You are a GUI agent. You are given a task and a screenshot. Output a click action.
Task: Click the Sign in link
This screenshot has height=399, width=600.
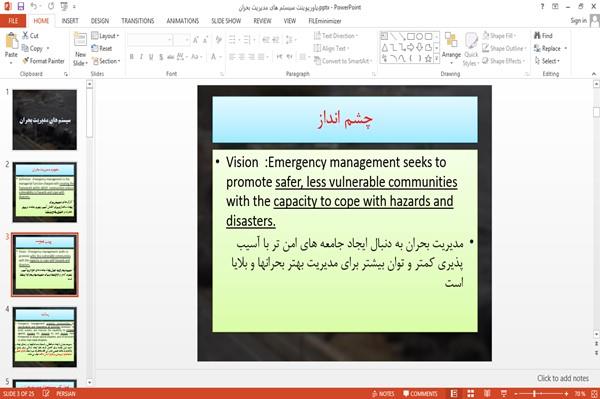578,21
